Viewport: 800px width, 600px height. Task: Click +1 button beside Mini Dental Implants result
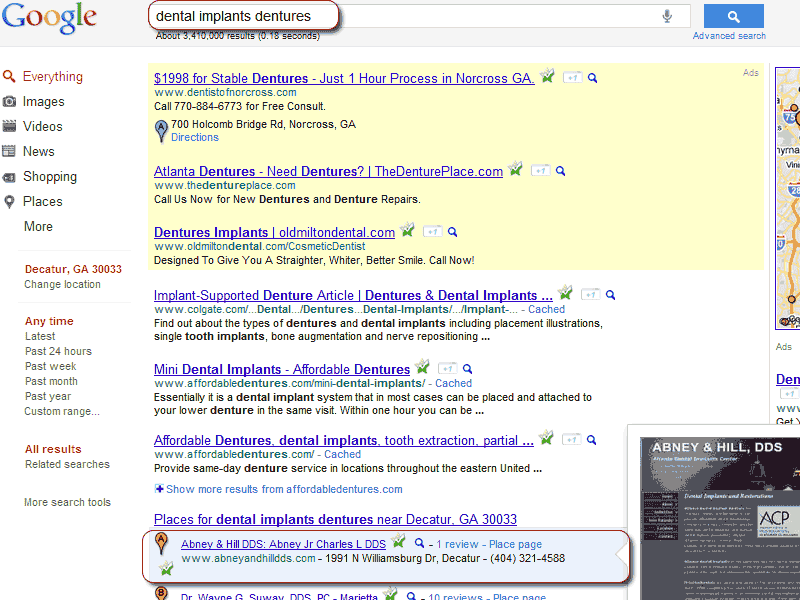coord(447,369)
